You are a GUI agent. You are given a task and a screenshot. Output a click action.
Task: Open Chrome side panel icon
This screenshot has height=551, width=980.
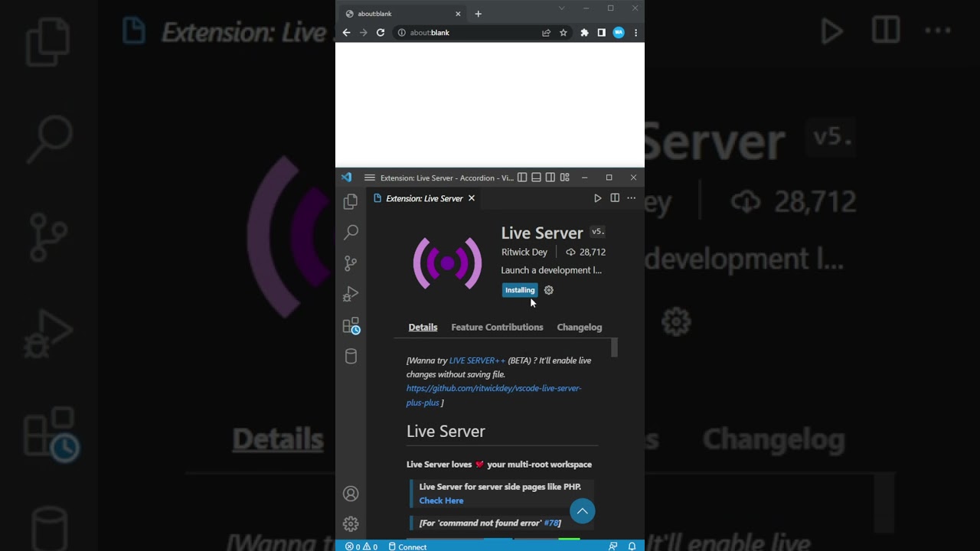coord(602,33)
